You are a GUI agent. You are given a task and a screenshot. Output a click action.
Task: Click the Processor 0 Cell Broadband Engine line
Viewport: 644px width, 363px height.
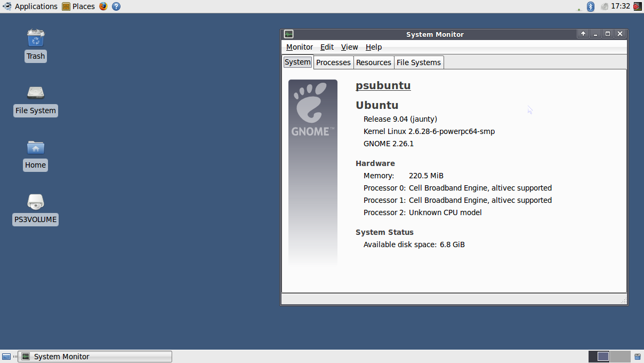pos(457,188)
